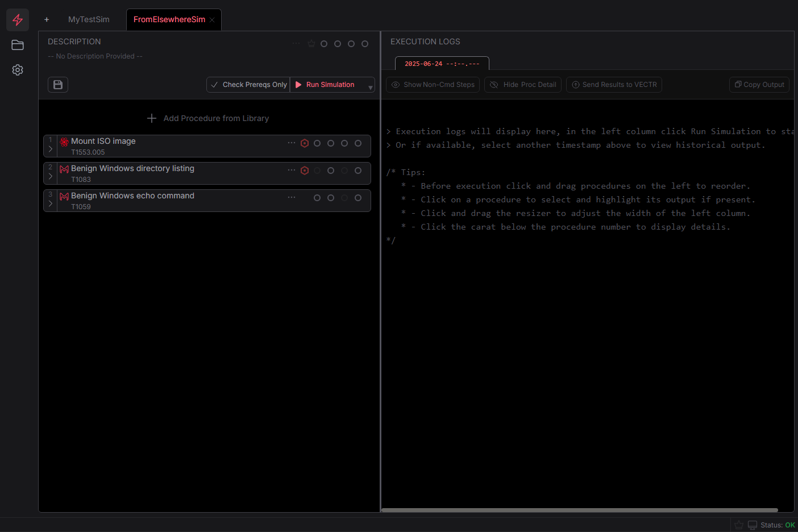Open the ellipsis menu on Benign Windows echo command

[x=292, y=196]
